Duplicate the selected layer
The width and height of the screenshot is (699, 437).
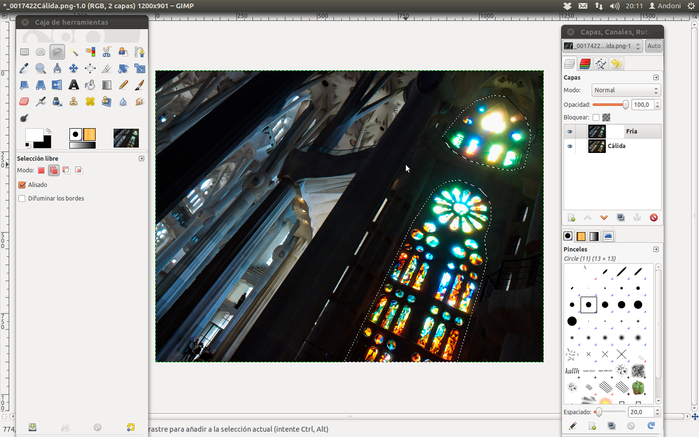click(621, 218)
